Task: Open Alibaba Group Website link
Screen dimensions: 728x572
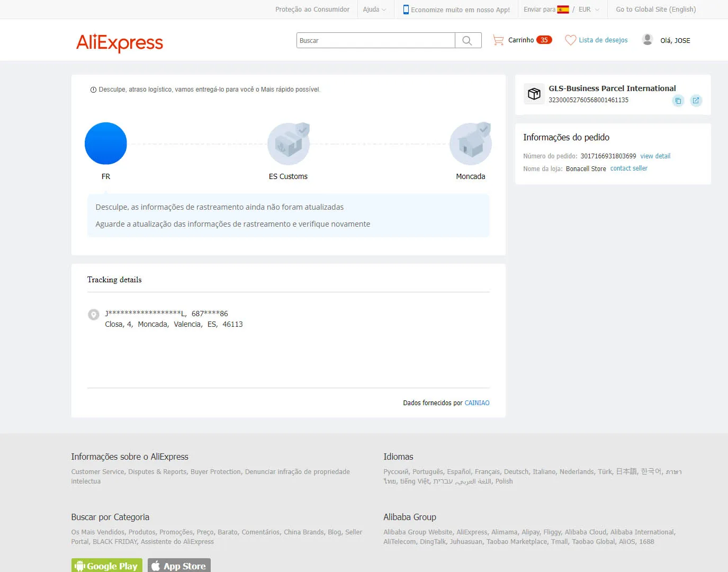Action: (418, 532)
